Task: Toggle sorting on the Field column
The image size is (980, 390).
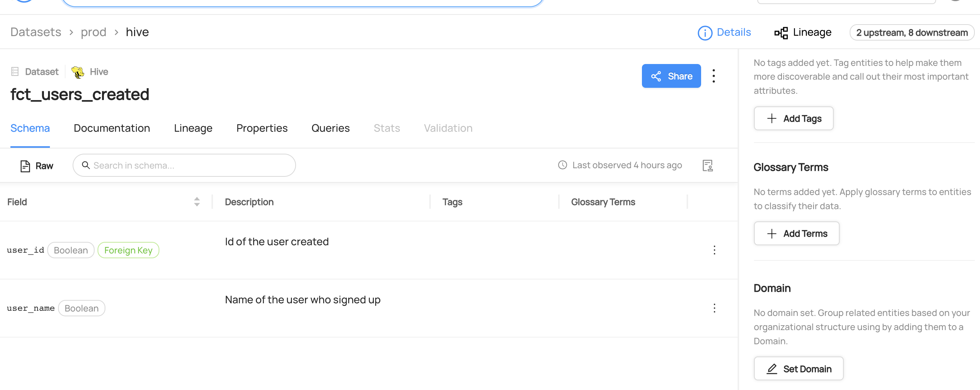Action: pos(197,202)
